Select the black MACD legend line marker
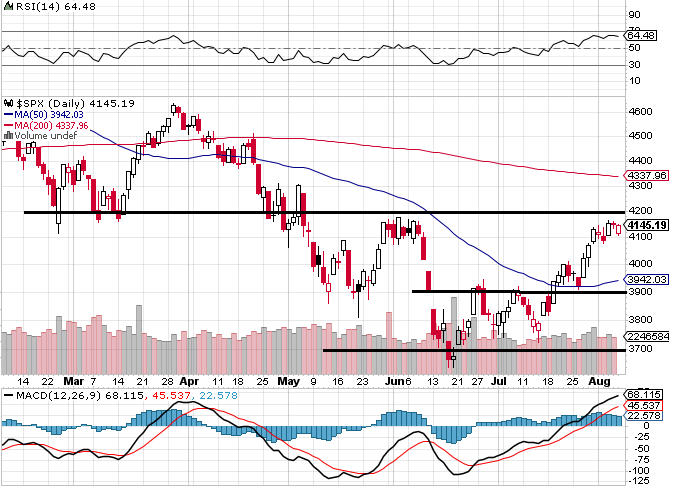The height and width of the screenshot is (486, 674). pos(8,395)
